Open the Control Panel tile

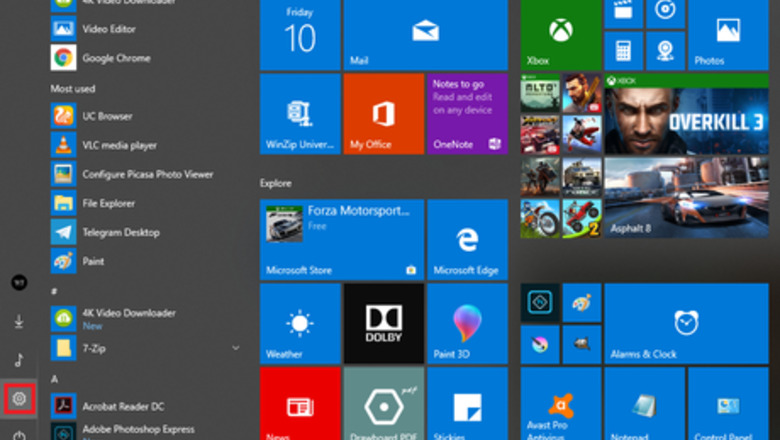pos(728,404)
